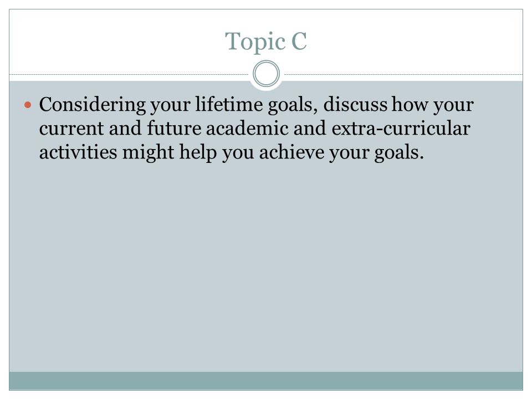
Task: Select the word 'extra-curricular'
Action: 401,129
